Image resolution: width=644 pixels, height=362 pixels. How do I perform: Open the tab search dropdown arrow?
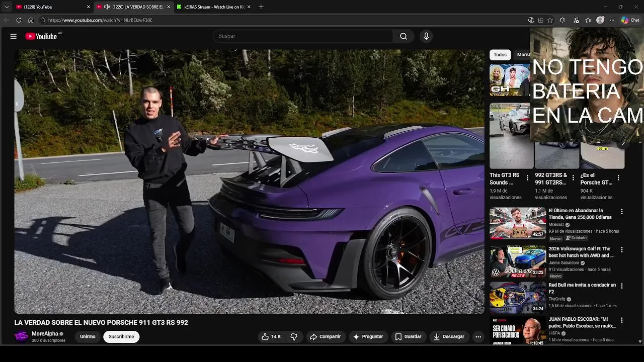[x=7, y=7]
